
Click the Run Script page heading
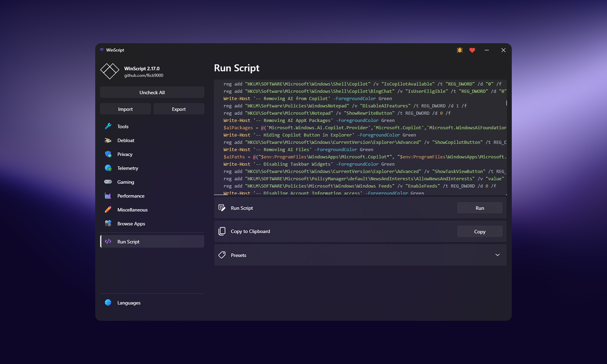(x=237, y=68)
